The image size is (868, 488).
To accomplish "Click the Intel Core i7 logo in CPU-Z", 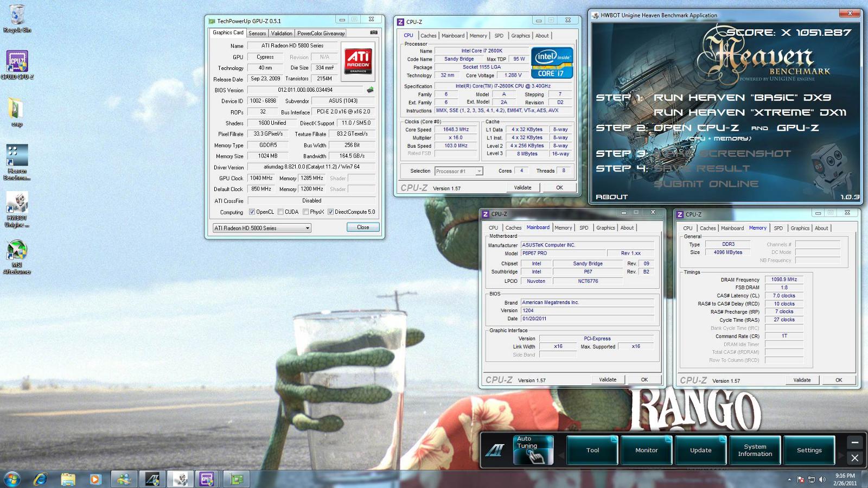I will point(552,64).
